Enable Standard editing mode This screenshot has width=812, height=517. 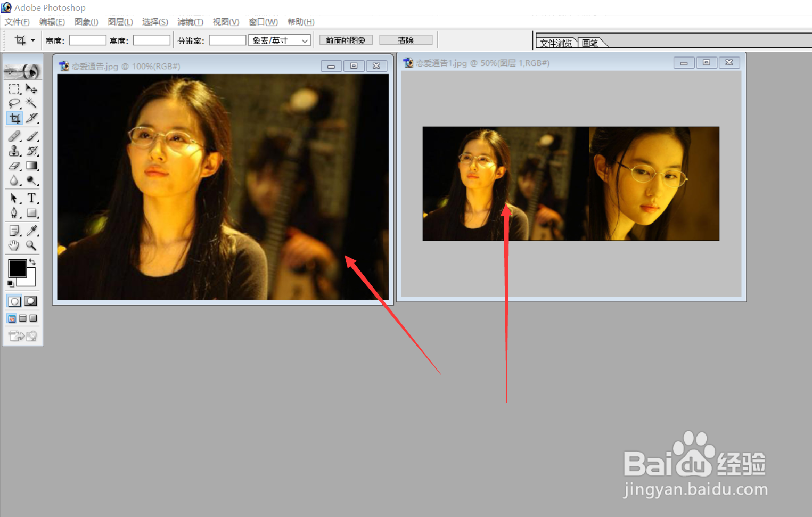point(14,301)
